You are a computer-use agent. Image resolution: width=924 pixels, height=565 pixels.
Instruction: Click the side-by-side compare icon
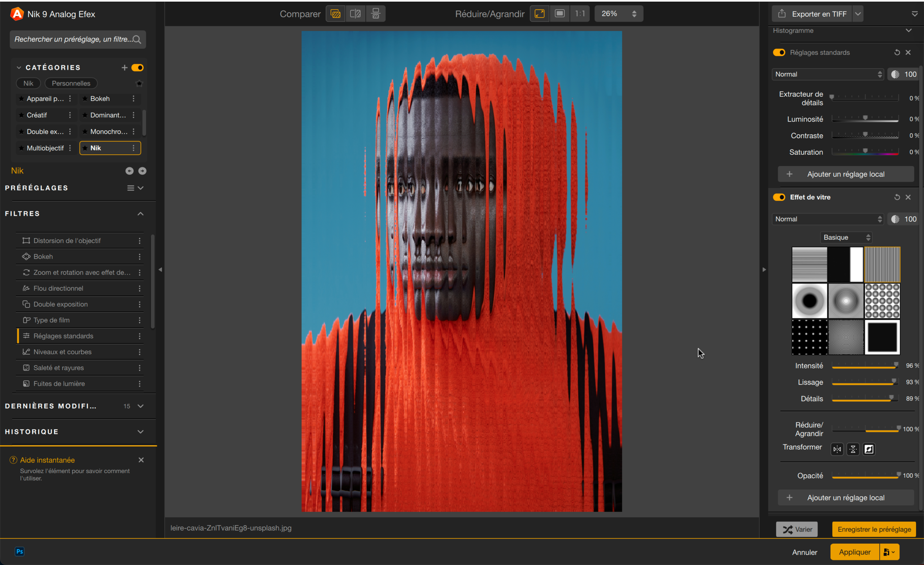[x=375, y=14]
